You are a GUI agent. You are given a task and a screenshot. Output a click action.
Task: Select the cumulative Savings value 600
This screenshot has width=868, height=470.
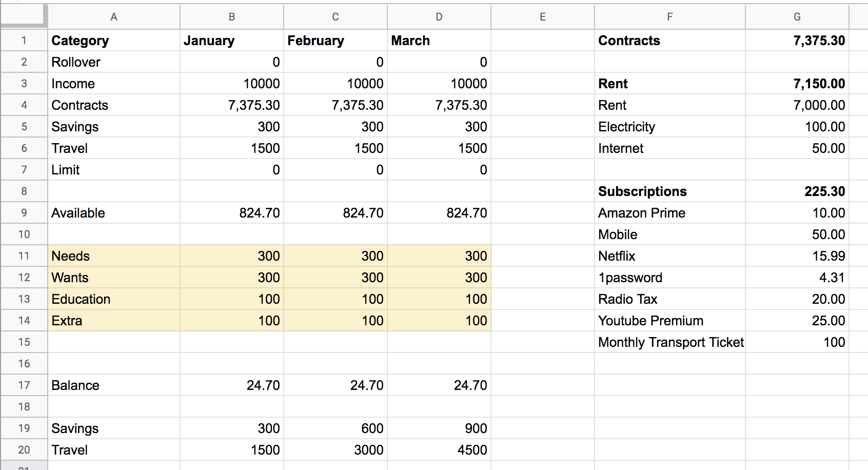[x=336, y=428]
